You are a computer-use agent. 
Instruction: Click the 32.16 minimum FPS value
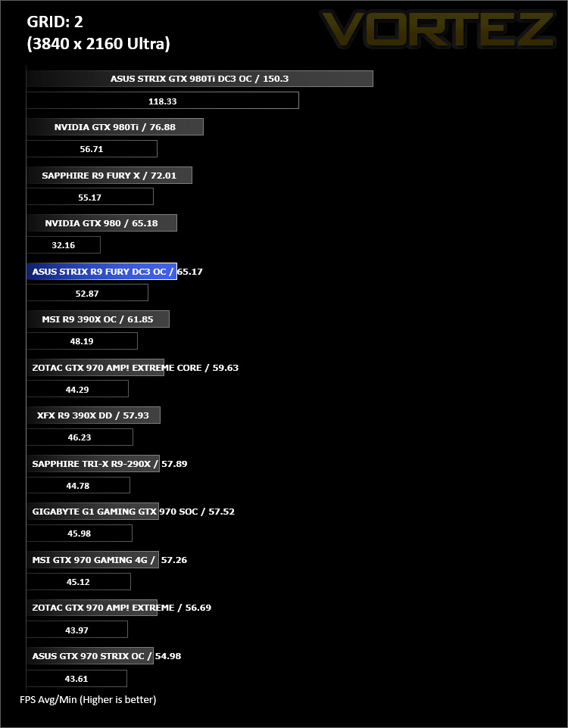pyautogui.click(x=63, y=245)
